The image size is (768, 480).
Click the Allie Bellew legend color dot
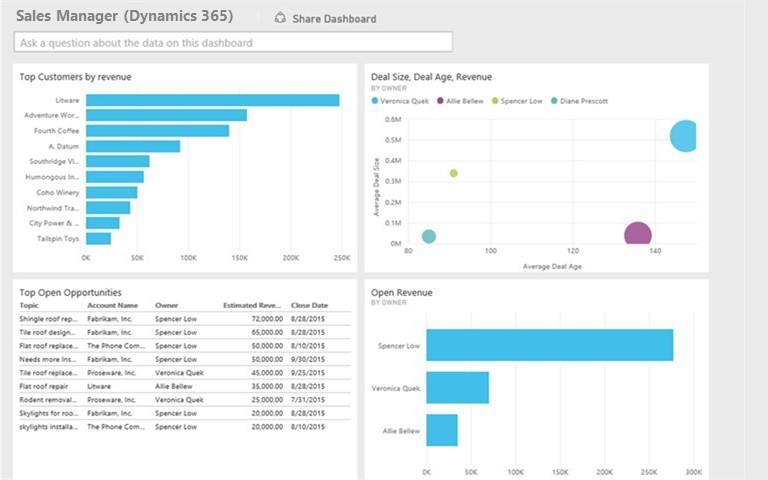point(440,100)
